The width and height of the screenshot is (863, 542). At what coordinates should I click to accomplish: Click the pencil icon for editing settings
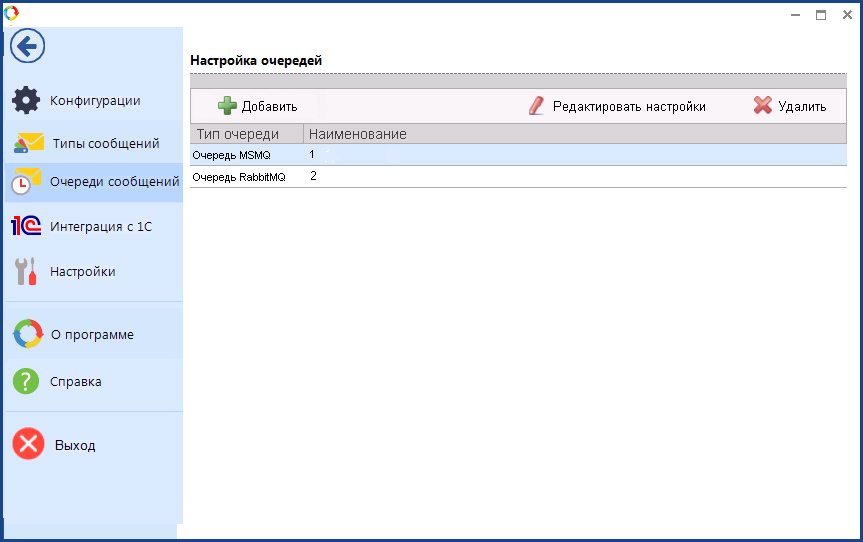(x=537, y=106)
